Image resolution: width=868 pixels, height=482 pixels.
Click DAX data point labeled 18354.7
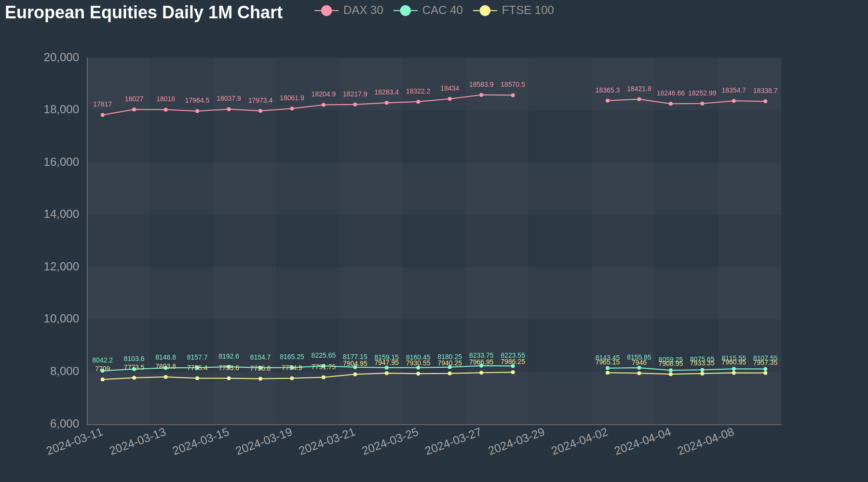(x=734, y=101)
